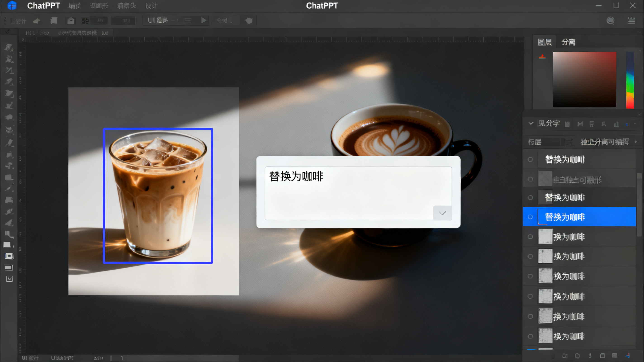Toggle visibility of the highlighted blue layer
Image resolution: width=644 pixels, height=362 pixels.
tap(530, 217)
